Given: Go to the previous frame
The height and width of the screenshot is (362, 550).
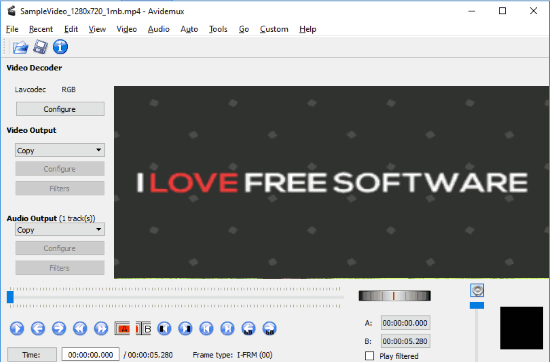Looking at the screenshot, I should tap(38, 329).
